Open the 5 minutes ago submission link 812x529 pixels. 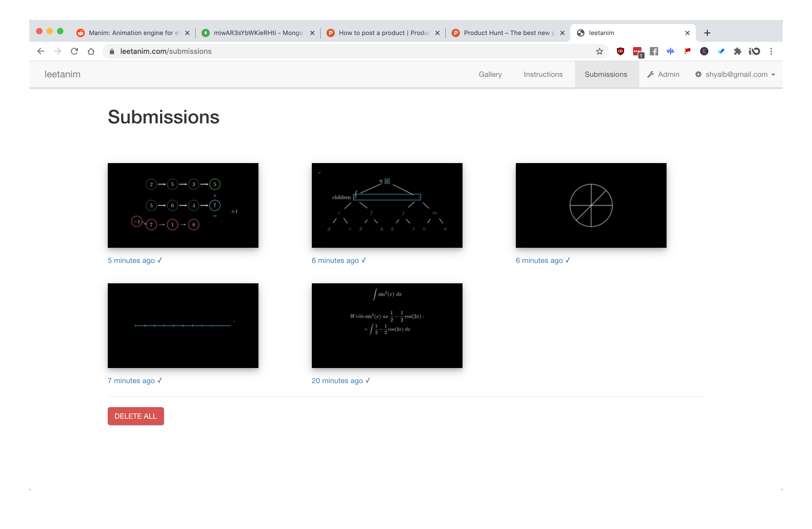coord(135,260)
